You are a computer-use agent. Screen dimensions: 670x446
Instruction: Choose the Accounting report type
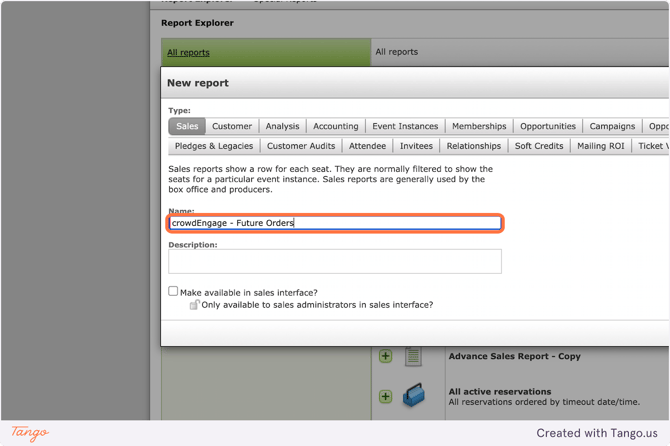(x=335, y=126)
